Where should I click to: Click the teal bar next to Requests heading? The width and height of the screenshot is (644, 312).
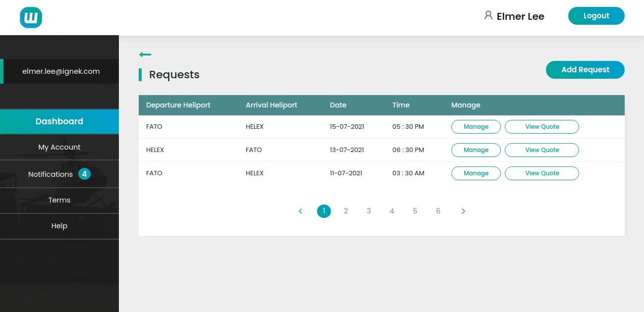141,74
